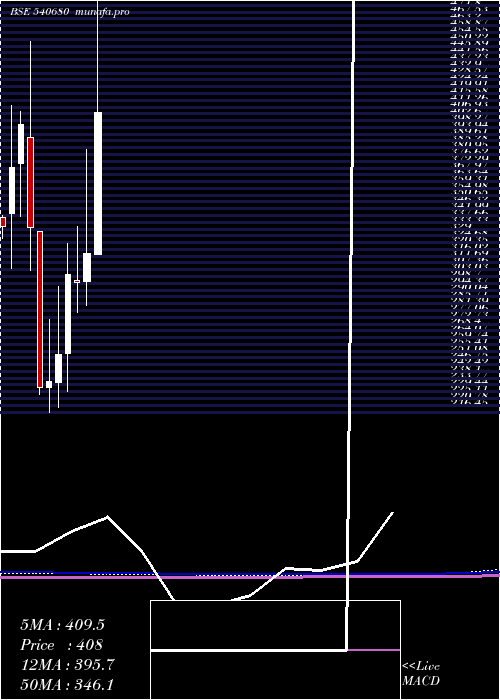The image size is (500, 700).
Task: Open the munafa.pro watermark link
Action: pyautogui.click(x=103, y=12)
